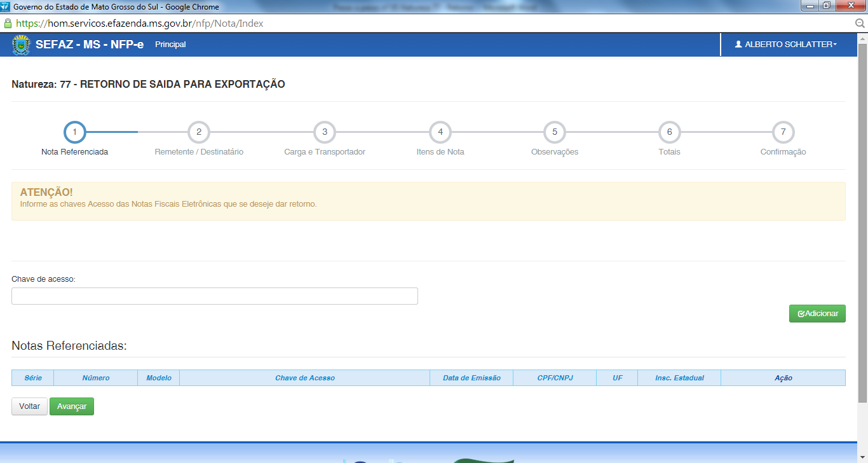Click the Insc. Estadual column header

tap(679, 378)
